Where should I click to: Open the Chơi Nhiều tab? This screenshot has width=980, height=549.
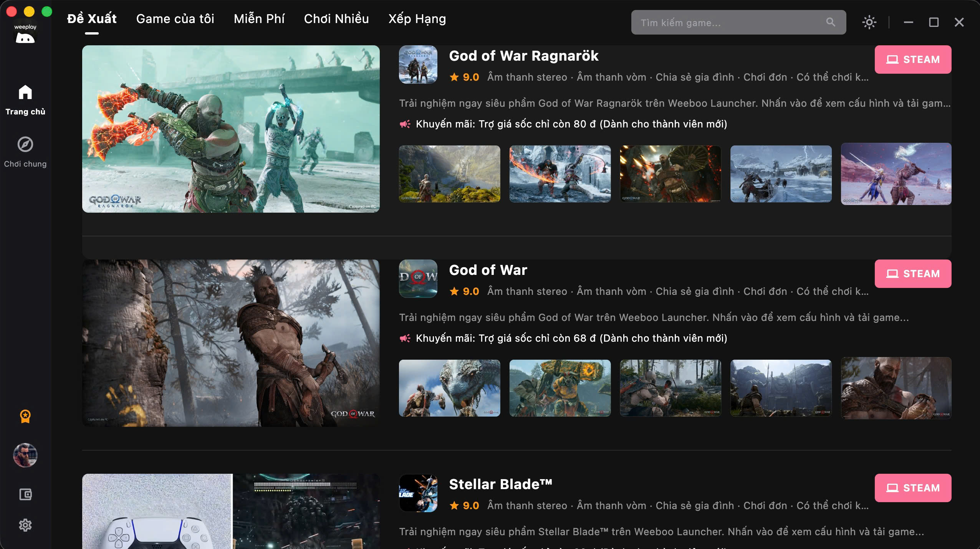(x=336, y=18)
